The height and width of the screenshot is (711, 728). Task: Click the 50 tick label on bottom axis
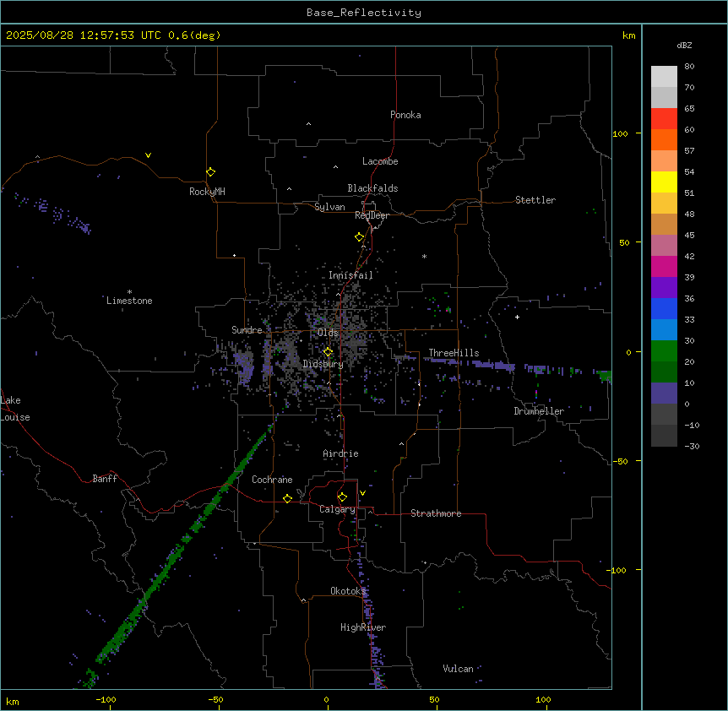point(434,699)
